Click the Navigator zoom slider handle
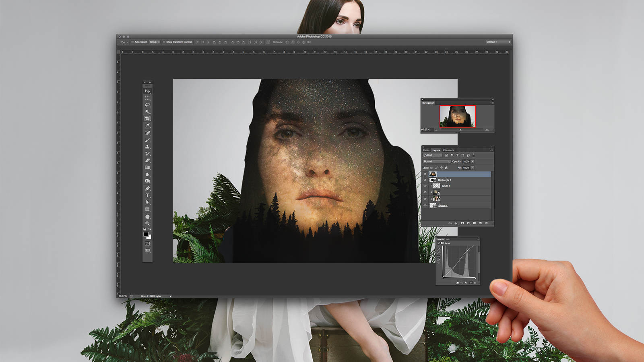644x362 pixels. click(460, 130)
